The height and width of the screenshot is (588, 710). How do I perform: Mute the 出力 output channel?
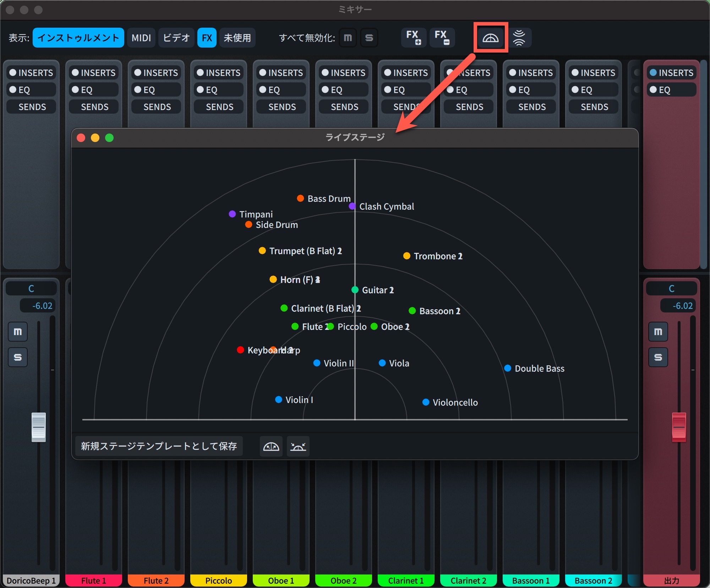click(x=658, y=332)
